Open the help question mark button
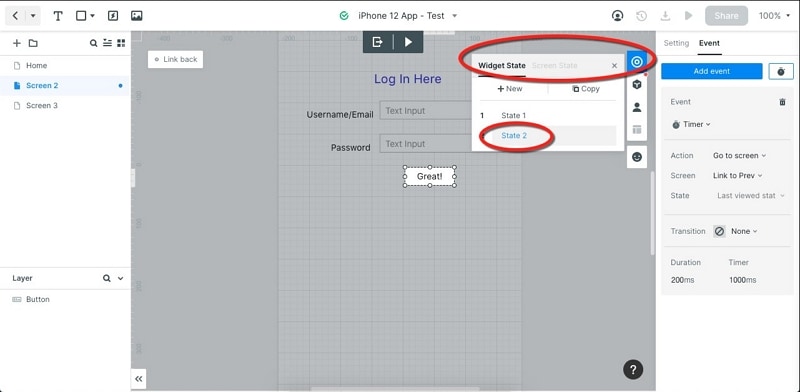This screenshot has height=392, width=800. click(633, 369)
